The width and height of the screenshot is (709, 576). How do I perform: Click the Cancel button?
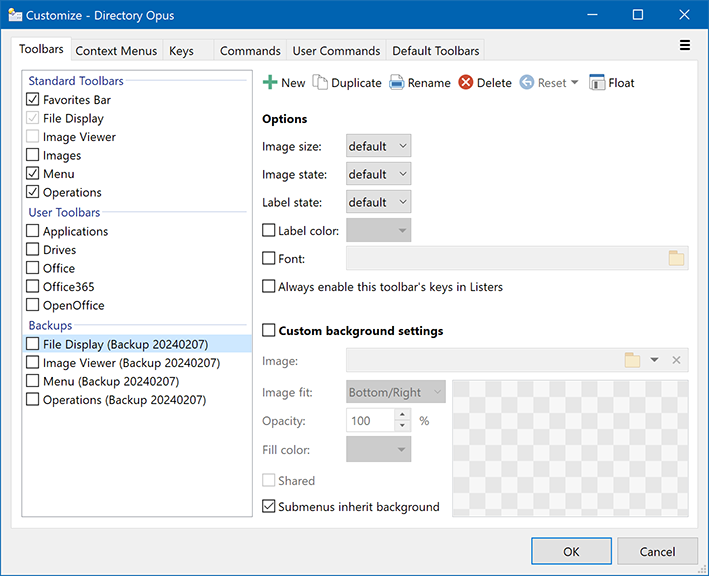tap(657, 551)
